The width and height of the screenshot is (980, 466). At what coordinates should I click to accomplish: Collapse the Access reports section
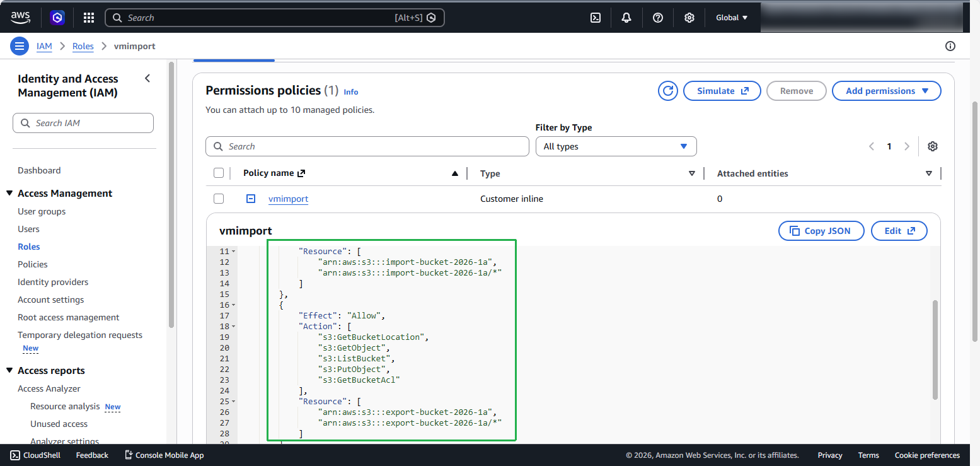coord(9,370)
